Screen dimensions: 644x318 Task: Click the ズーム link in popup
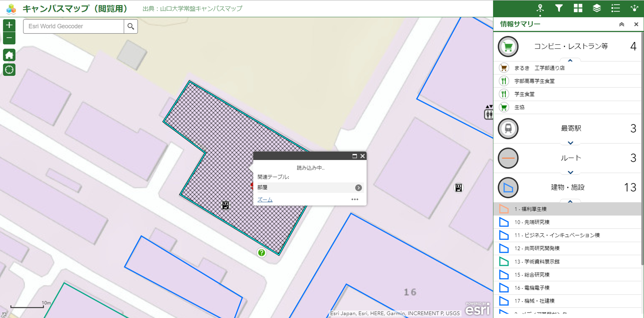(x=265, y=200)
